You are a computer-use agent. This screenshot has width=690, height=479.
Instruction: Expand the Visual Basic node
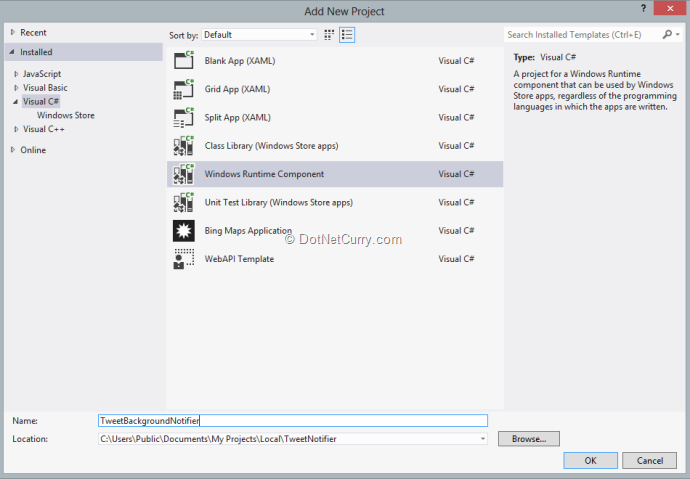(16, 88)
